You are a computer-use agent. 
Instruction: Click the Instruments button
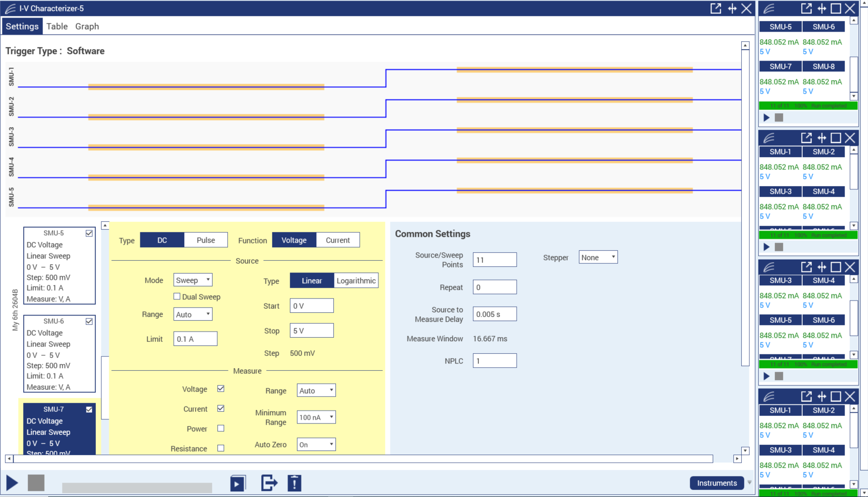tap(716, 483)
